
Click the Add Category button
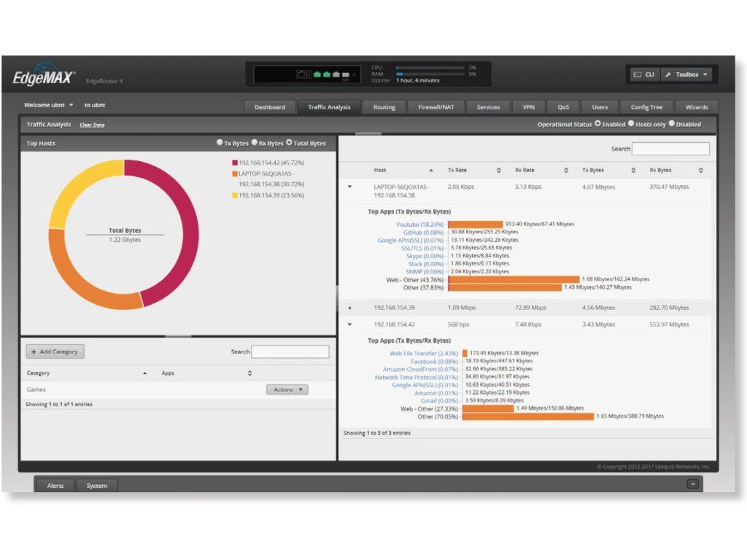coord(55,351)
